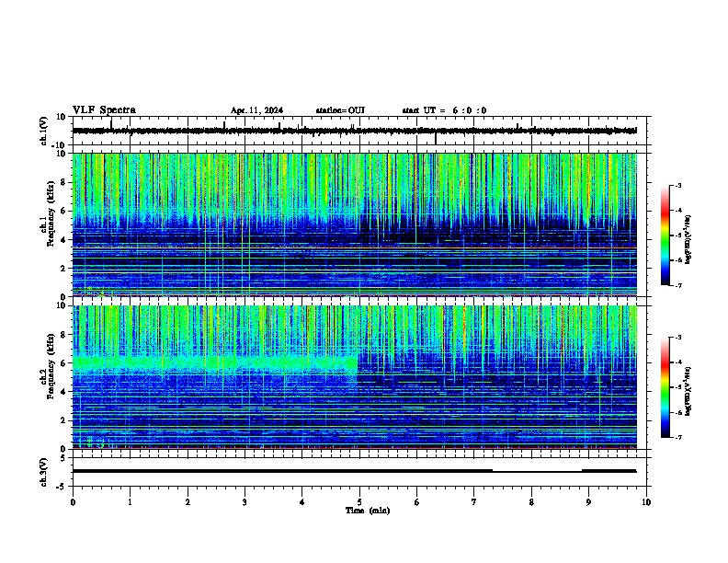728x563 pixels.
Task: Click the ch.1 spectrogram color scale bar
Action: point(665,236)
